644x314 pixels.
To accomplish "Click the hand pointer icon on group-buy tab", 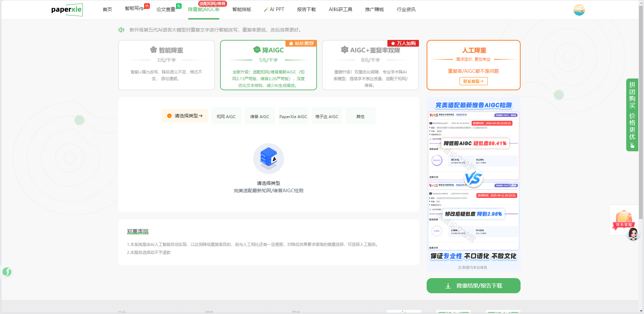I will tap(632, 145).
